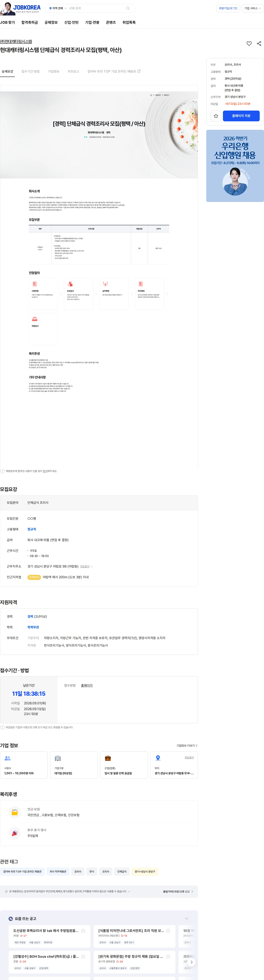
Task: Click the 학력무관 link
Action: (x=33, y=627)
